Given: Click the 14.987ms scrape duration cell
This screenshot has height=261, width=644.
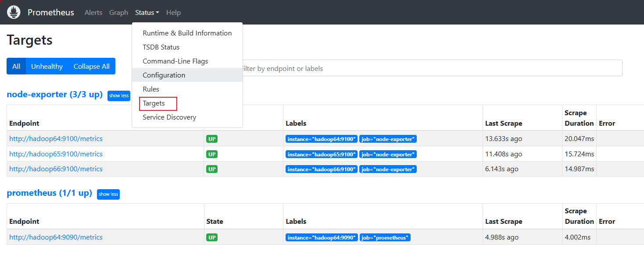Looking at the screenshot, I should (x=580, y=169).
